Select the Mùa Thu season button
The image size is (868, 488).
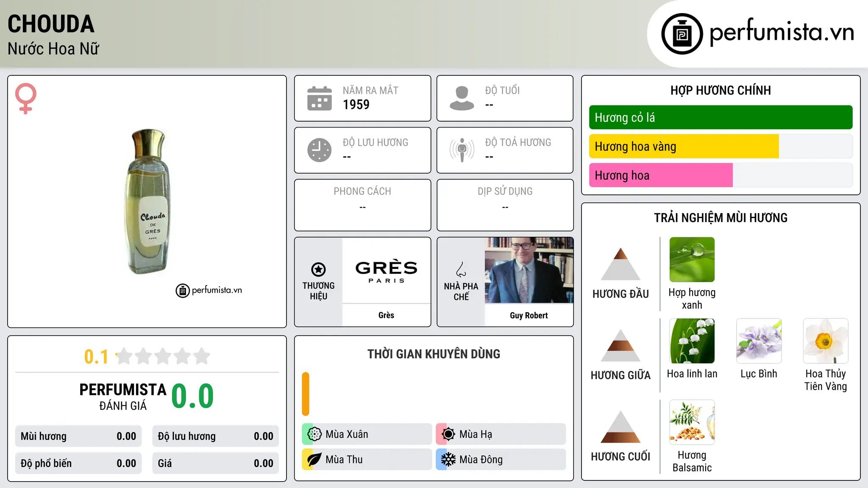click(367, 460)
